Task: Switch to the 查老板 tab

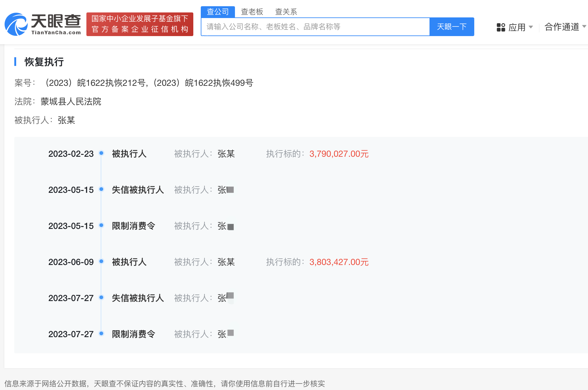Action: coord(252,12)
